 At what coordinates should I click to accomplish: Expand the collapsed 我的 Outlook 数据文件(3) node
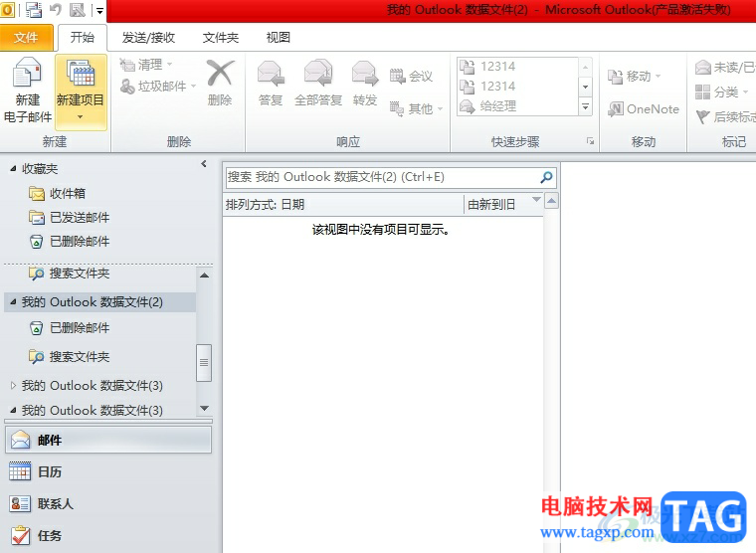point(13,385)
